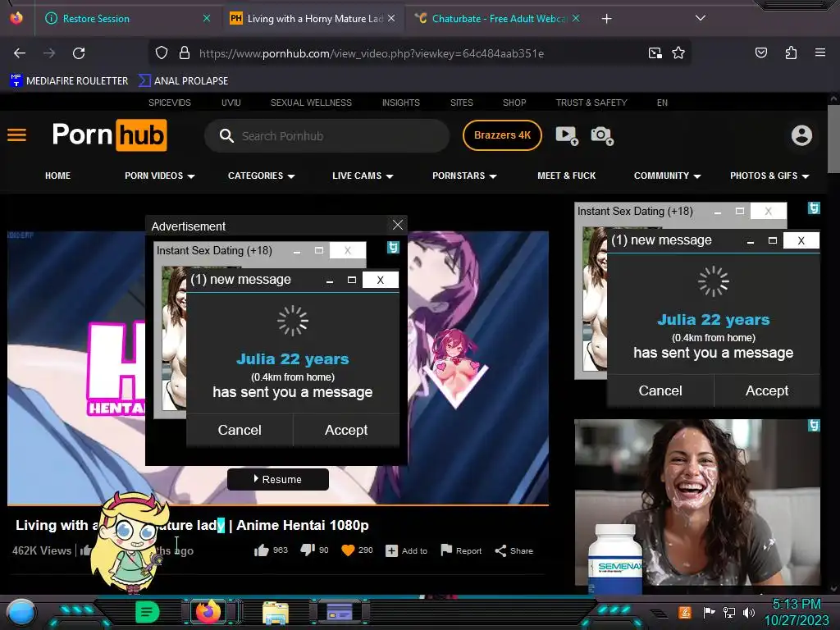Switch to the Chaturbate tab
Screen dimensions: 840x630
click(498, 19)
